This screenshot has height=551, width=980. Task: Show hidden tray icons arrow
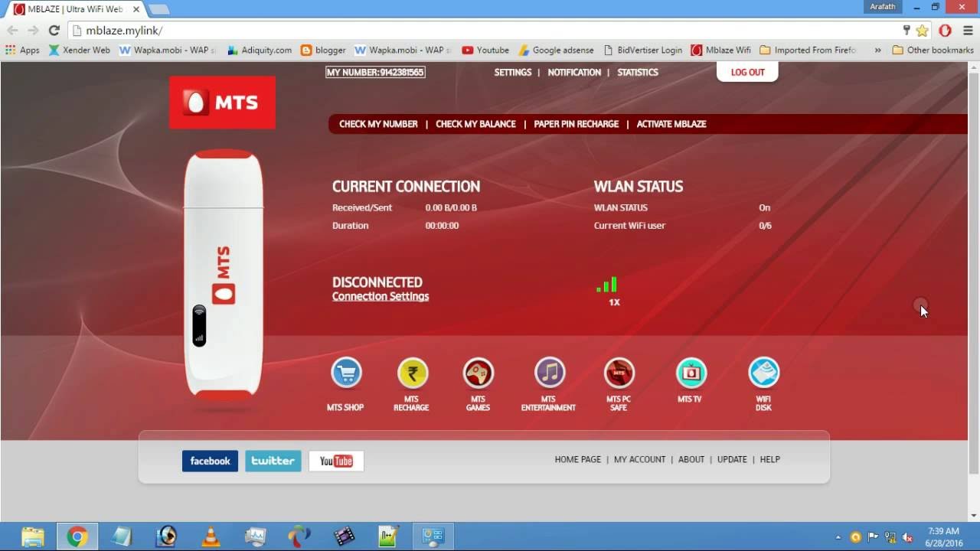point(838,537)
